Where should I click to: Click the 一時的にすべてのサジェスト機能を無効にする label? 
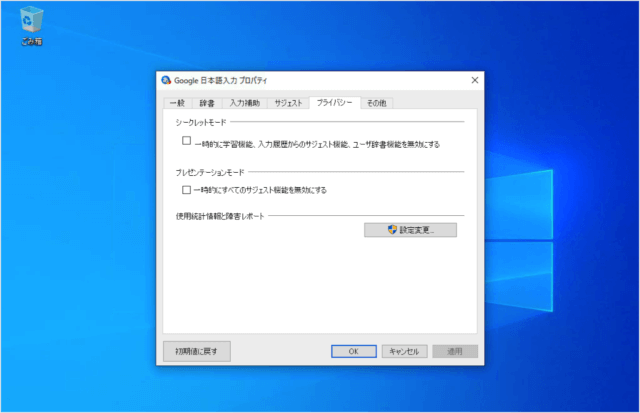coord(260,190)
